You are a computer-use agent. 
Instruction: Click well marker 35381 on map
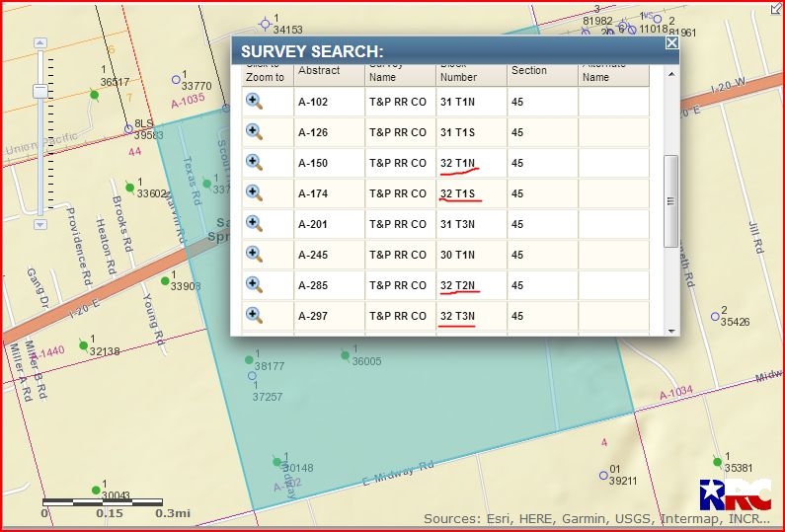pyautogui.click(x=718, y=462)
